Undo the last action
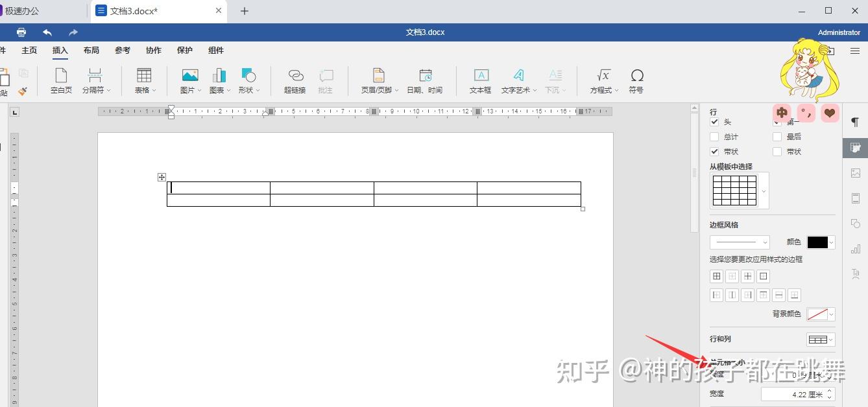 (47, 32)
